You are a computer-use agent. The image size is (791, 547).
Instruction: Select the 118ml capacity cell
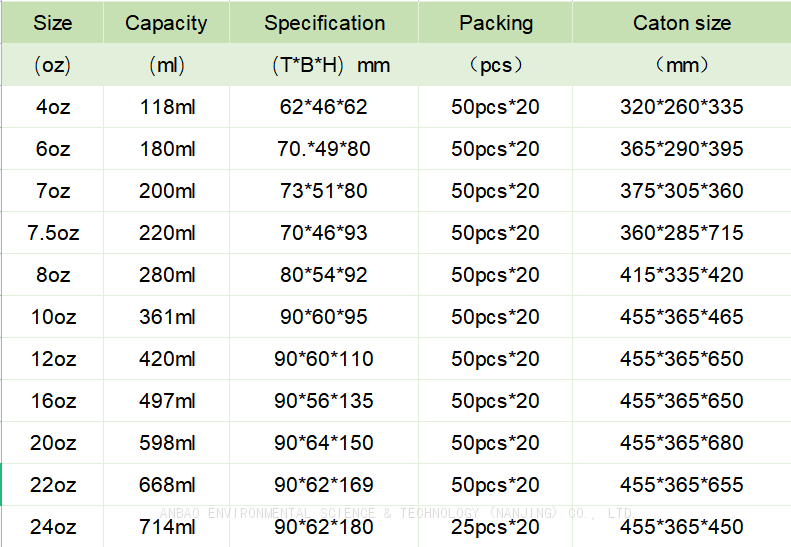[166, 107]
